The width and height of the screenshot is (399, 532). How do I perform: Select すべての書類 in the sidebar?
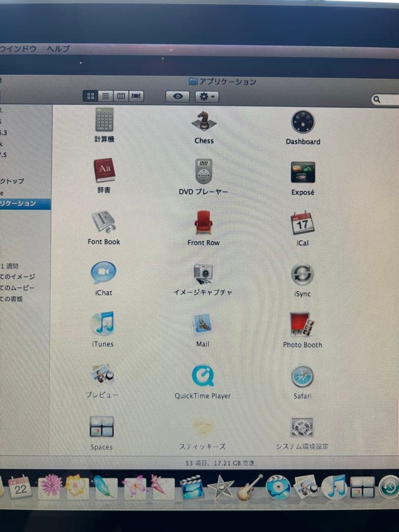click(x=11, y=299)
